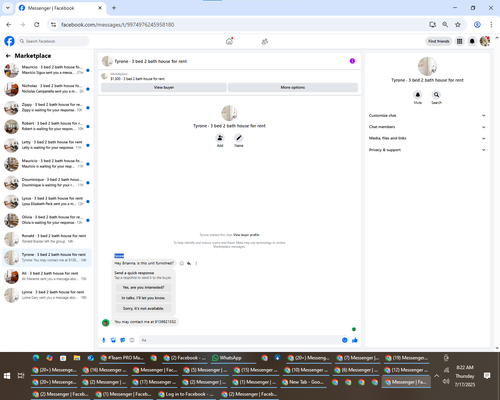Open the Facebook menu grid icon
This screenshot has height=400, width=500.
(x=459, y=41)
